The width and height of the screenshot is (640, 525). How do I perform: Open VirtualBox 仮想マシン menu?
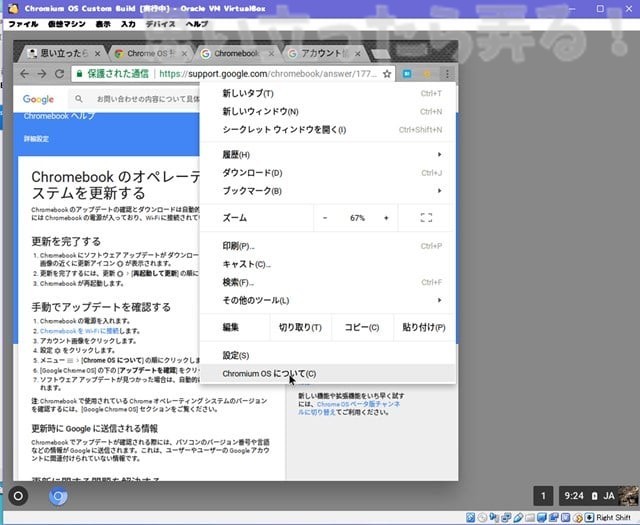67,24
